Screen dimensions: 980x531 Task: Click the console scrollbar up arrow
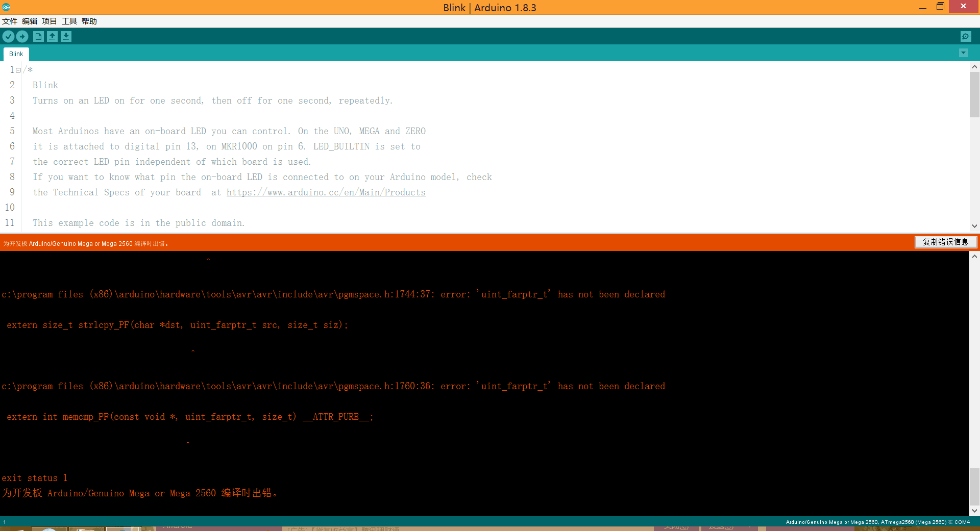point(974,256)
